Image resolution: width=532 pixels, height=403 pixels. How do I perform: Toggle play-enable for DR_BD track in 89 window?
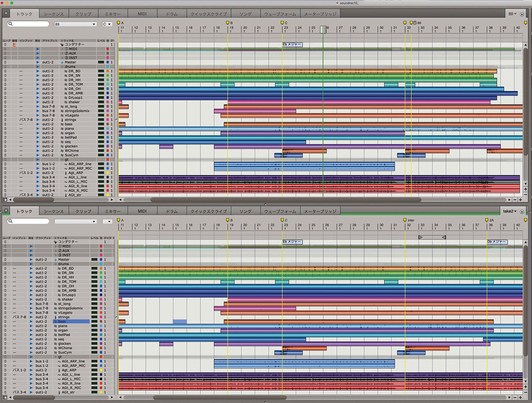38,71
